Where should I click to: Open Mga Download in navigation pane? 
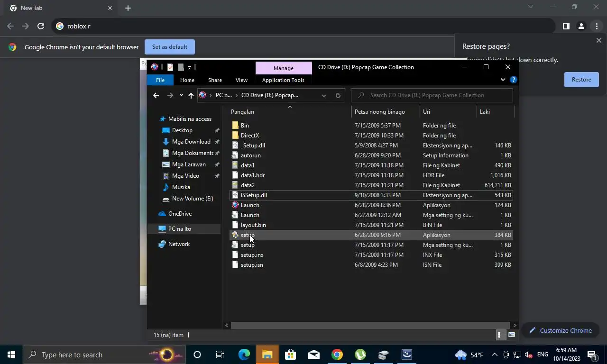point(191,142)
